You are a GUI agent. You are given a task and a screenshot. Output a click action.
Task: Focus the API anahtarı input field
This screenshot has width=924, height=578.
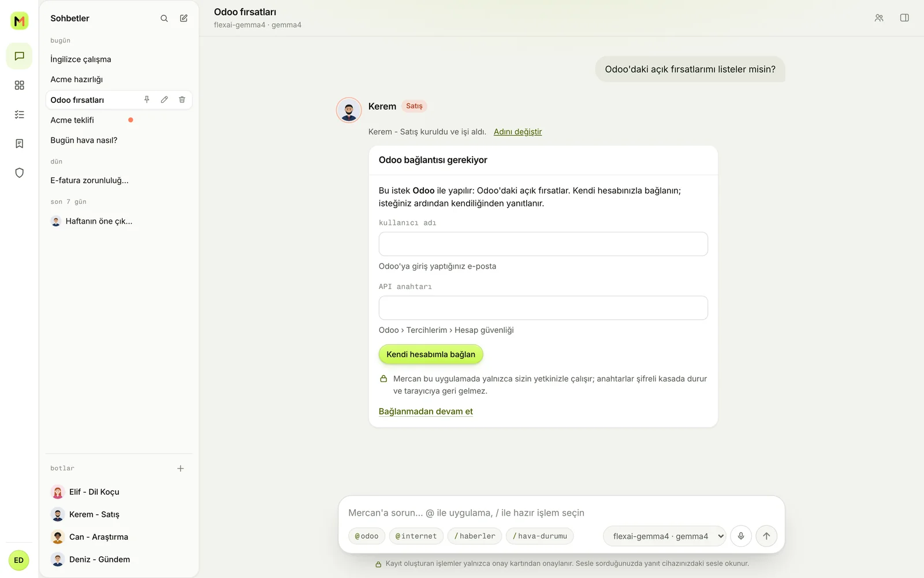pos(543,308)
